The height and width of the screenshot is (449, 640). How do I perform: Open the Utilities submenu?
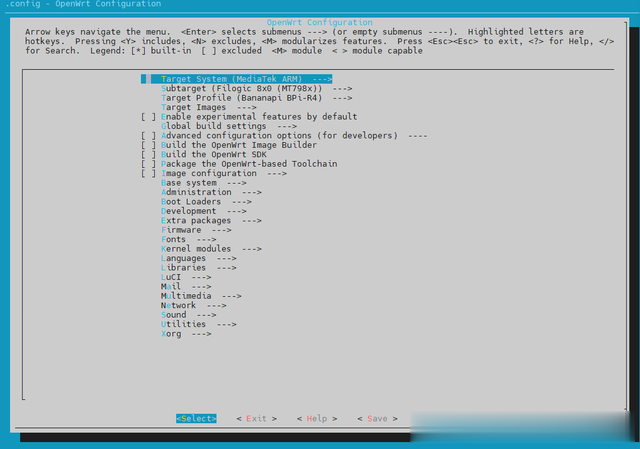[198, 324]
